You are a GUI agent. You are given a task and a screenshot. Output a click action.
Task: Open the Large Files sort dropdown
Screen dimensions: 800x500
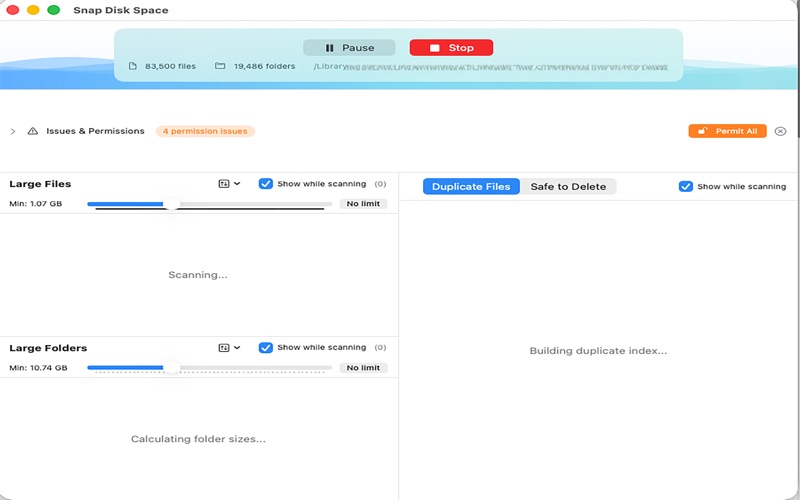[x=229, y=184]
